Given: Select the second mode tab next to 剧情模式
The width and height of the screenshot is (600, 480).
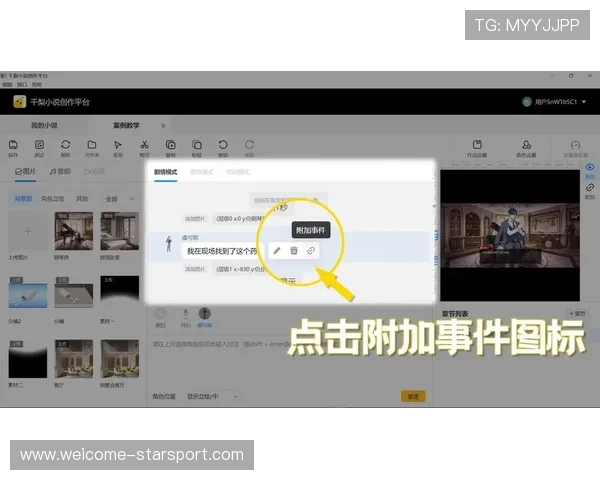Looking at the screenshot, I should click(x=202, y=172).
